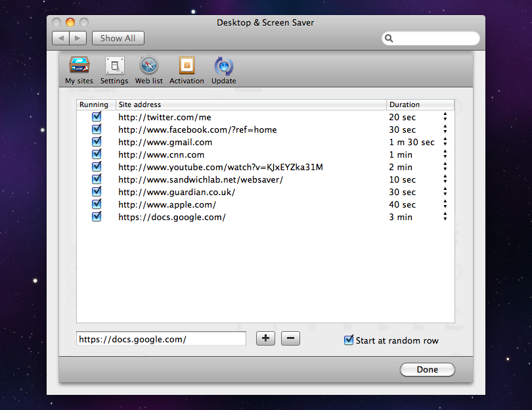Toggle Running checkbox for www.cnn.com
532x410 pixels.
coord(97,154)
